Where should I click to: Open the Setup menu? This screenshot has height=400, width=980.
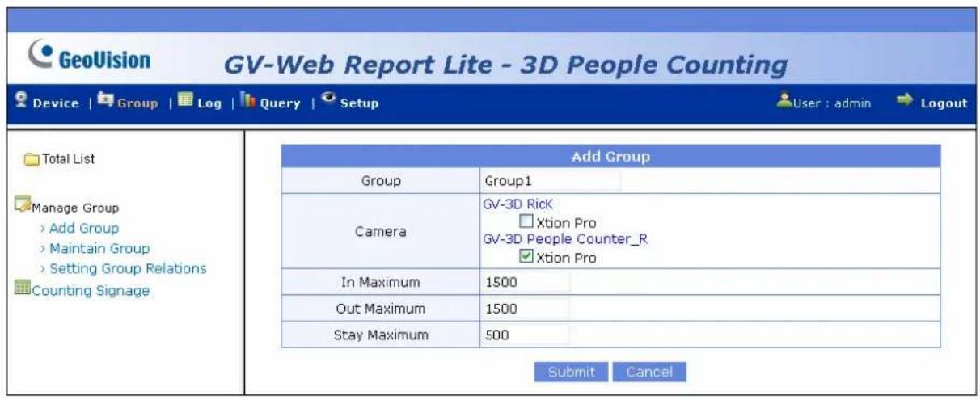358,103
